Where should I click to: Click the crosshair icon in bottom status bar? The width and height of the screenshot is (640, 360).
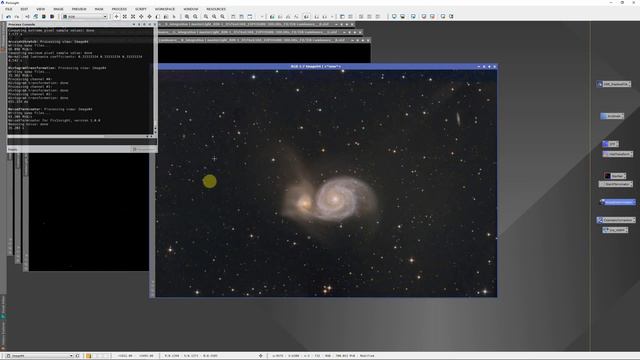click(x=261, y=356)
